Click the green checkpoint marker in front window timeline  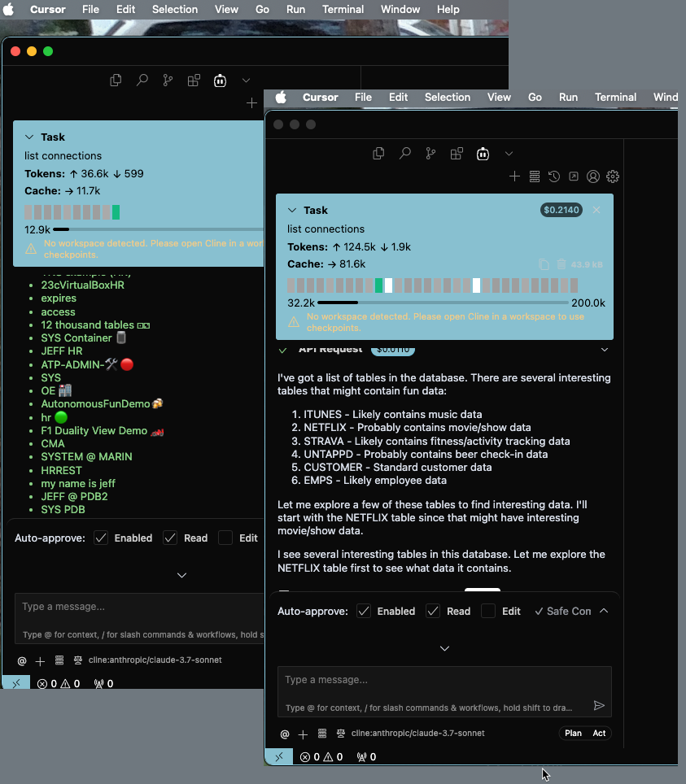[378, 285]
